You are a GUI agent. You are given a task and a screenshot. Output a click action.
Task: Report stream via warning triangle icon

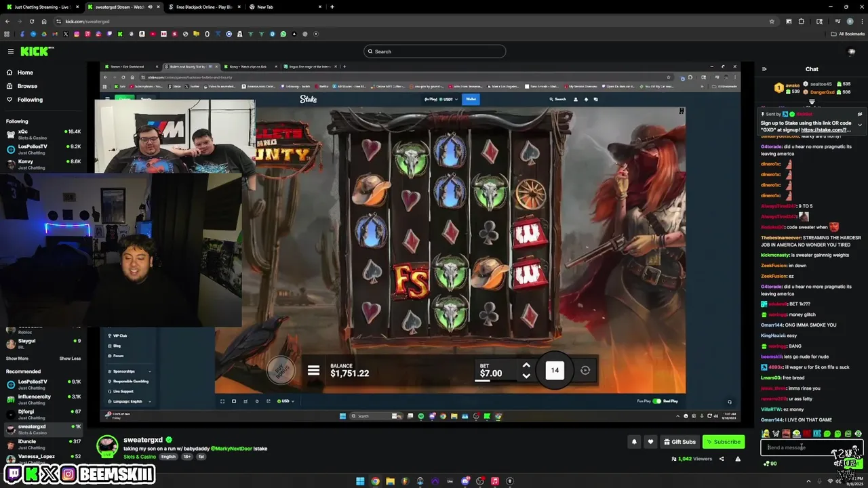click(x=738, y=459)
